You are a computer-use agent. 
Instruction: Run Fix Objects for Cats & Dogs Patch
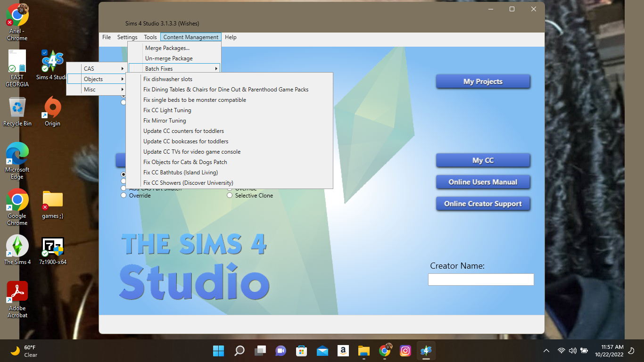[x=230, y=162]
